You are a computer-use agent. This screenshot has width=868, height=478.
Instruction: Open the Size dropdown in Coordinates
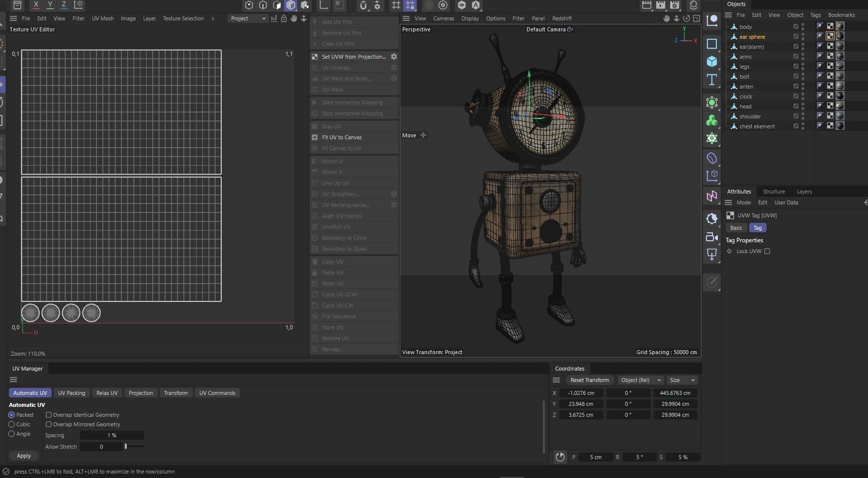pos(682,380)
